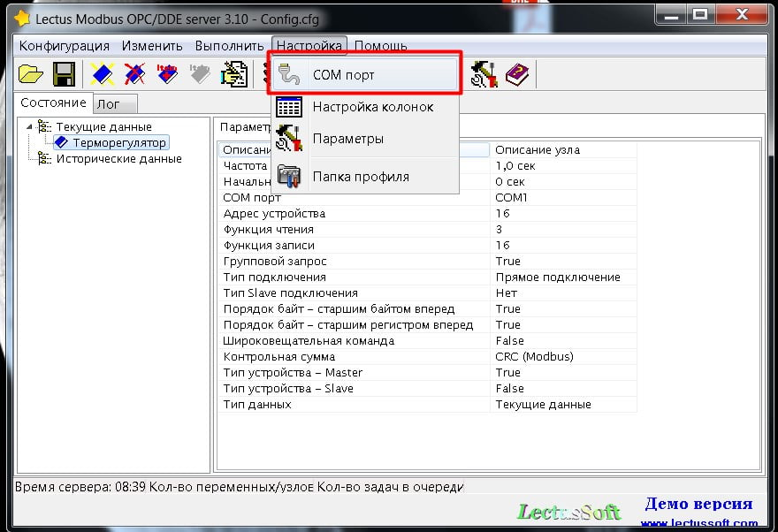Select Порядок байт старшим байтом вперед row
The image size is (778, 532).
click(x=427, y=309)
